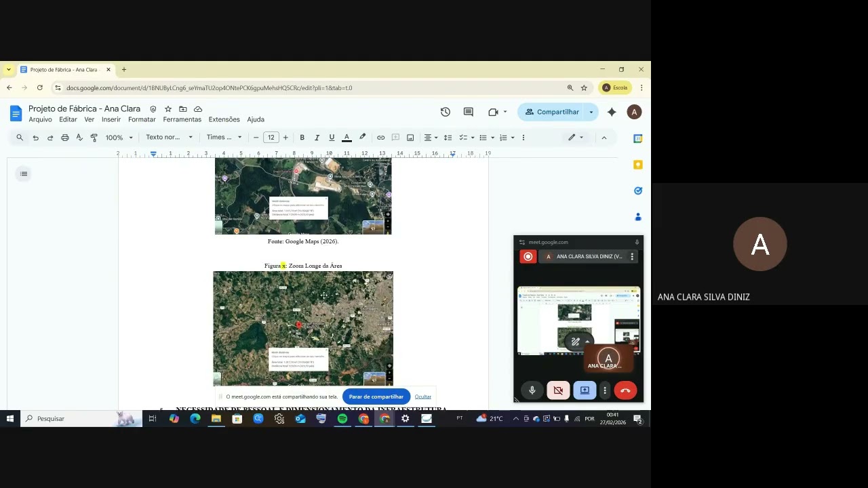The image size is (868, 488).
Task: Open the Formatar menu
Action: (142, 119)
